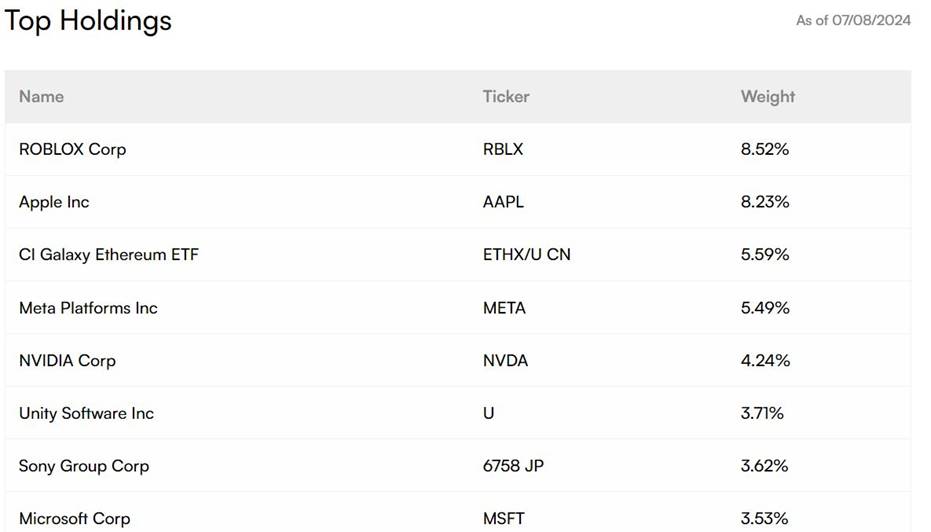Click the Weight column header
The height and width of the screenshot is (532, 931).
click(x=767, y=97)
